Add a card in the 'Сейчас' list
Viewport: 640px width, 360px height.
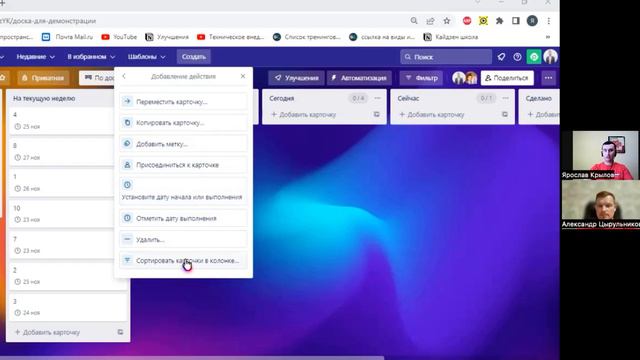(x=432, y=115)
